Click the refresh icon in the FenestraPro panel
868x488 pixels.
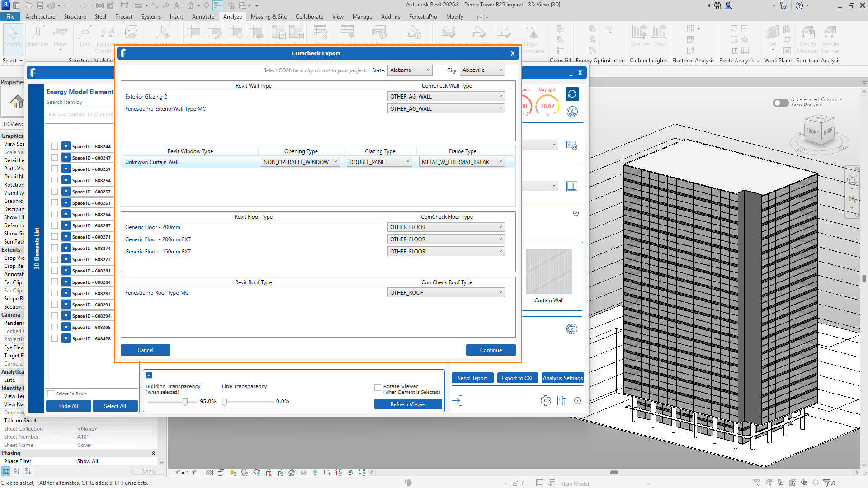pyautogui.click(x=572, y=94)
